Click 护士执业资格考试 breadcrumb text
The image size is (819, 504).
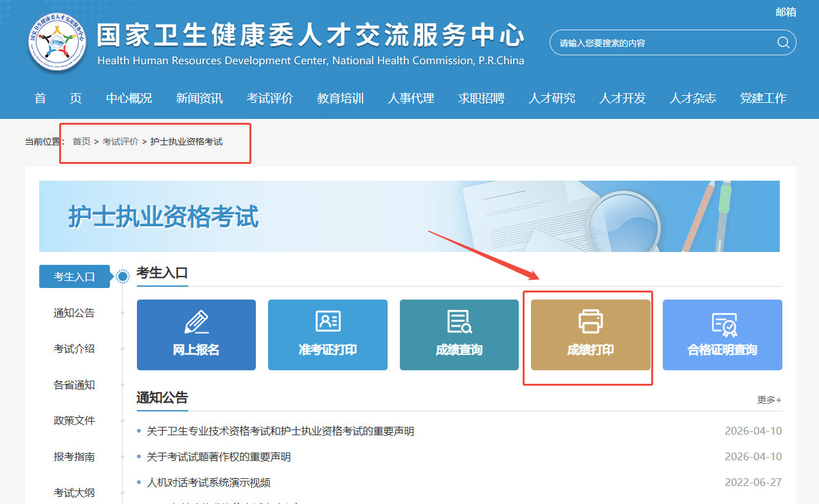tap(186, 141)
